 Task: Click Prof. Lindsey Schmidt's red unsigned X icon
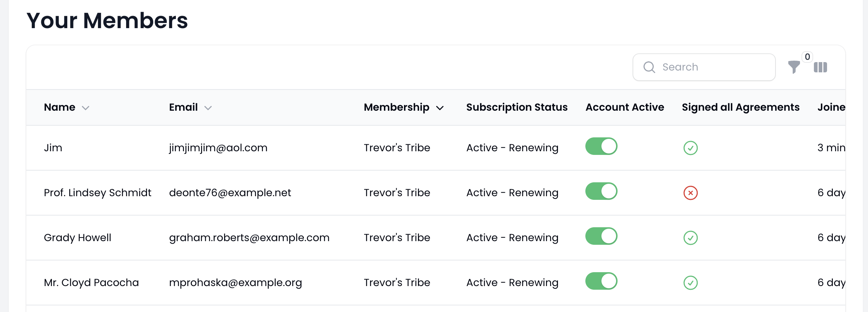pos(690,193)
